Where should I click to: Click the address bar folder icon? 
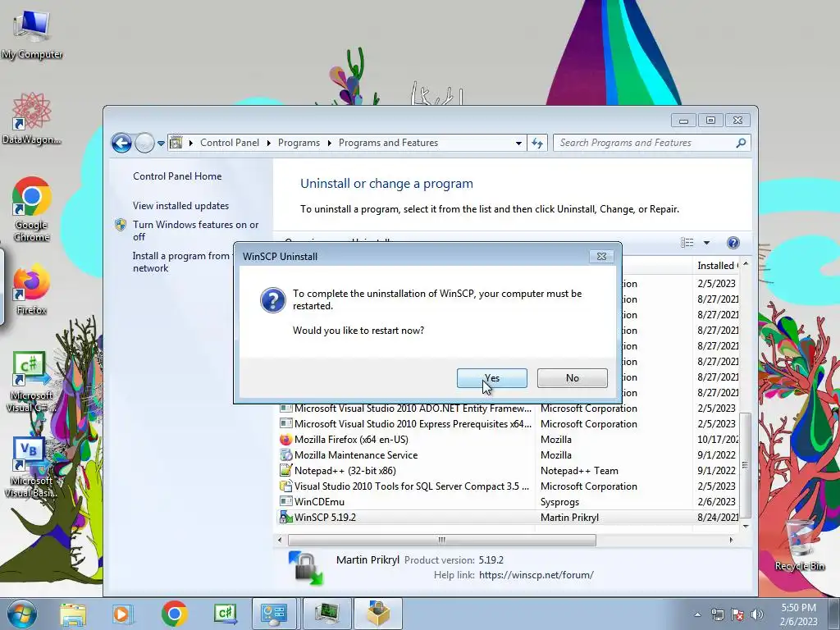[x=176, y=143]
